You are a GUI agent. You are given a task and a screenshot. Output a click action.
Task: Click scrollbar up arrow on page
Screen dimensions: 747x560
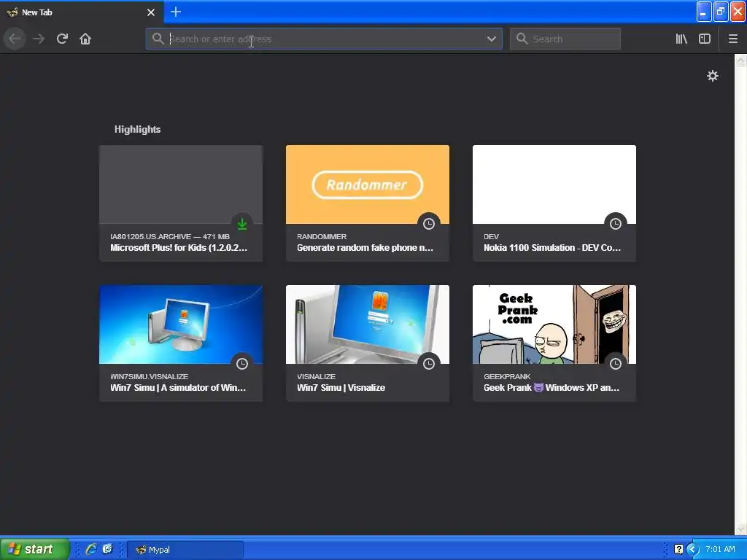(x=741, y=60)
